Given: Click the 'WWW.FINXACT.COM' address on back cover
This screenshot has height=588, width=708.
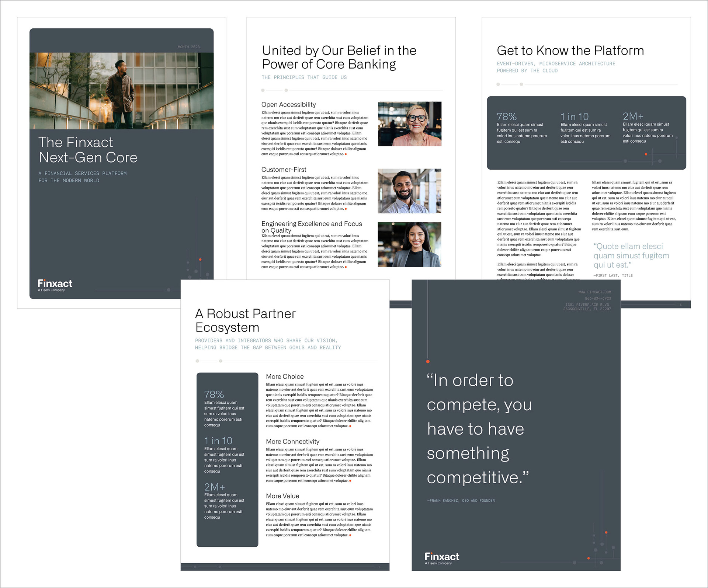Looking at the screenshot, I should tap(595, 292).
